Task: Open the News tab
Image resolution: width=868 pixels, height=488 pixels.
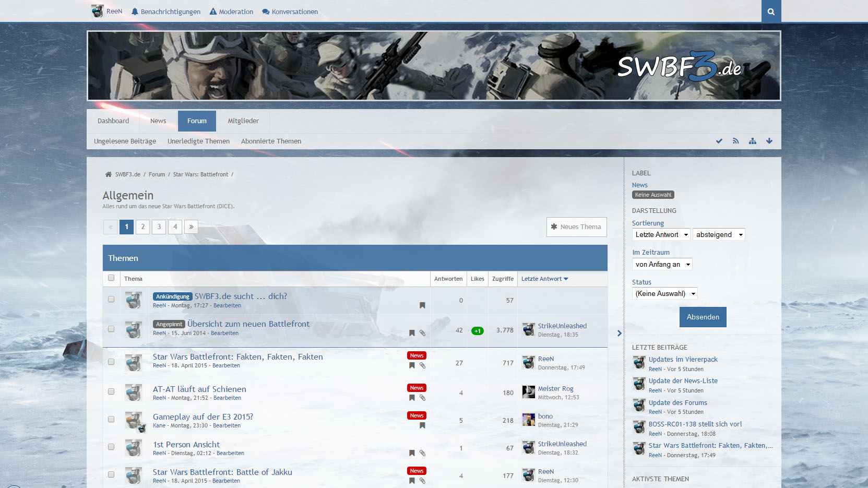Action: 158,121
